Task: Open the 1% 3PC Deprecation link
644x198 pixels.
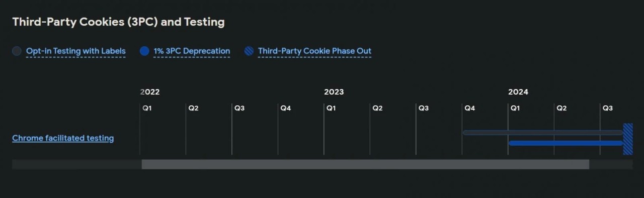Action: point(192,51)
